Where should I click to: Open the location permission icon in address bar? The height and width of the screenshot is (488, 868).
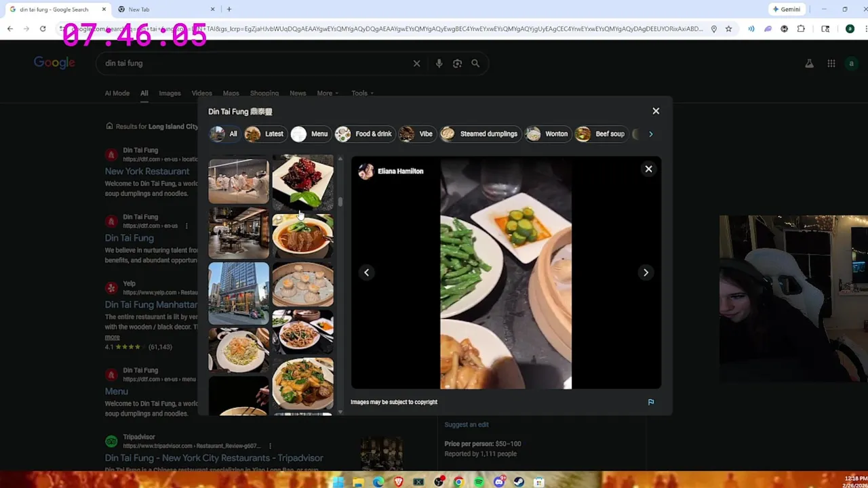(714, 28)
